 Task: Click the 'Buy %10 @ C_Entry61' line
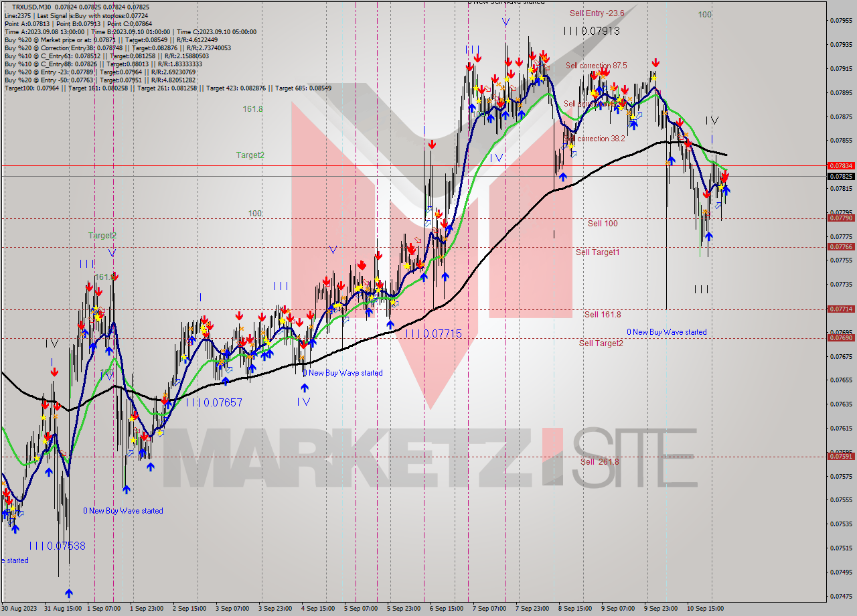[108, 56]
